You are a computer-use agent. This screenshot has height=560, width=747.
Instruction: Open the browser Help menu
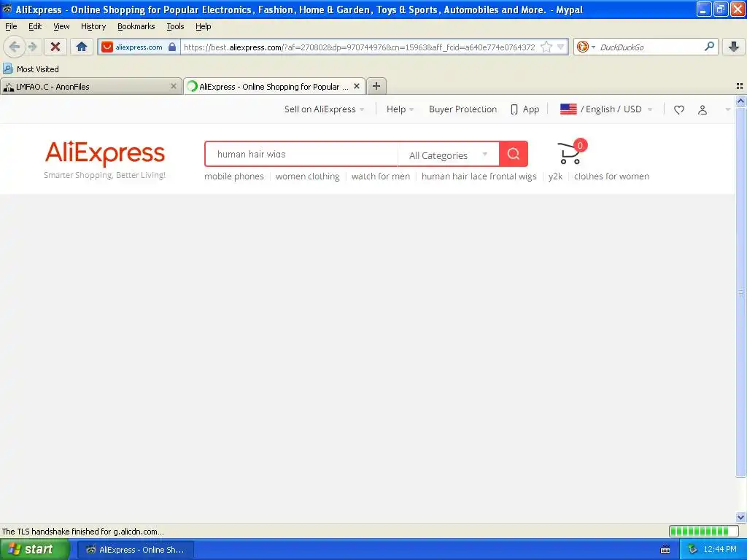tap(204, 26)
